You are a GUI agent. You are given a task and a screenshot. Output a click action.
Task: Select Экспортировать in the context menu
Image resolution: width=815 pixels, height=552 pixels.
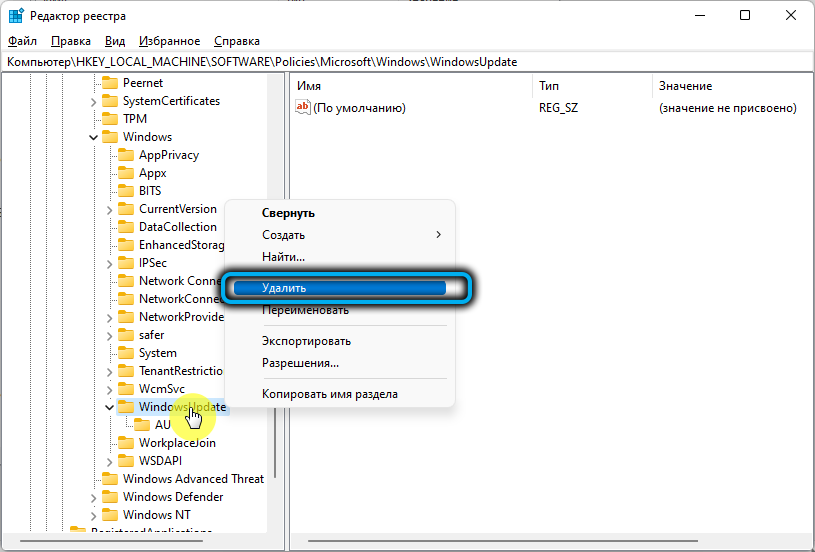(x=306, y=341)
